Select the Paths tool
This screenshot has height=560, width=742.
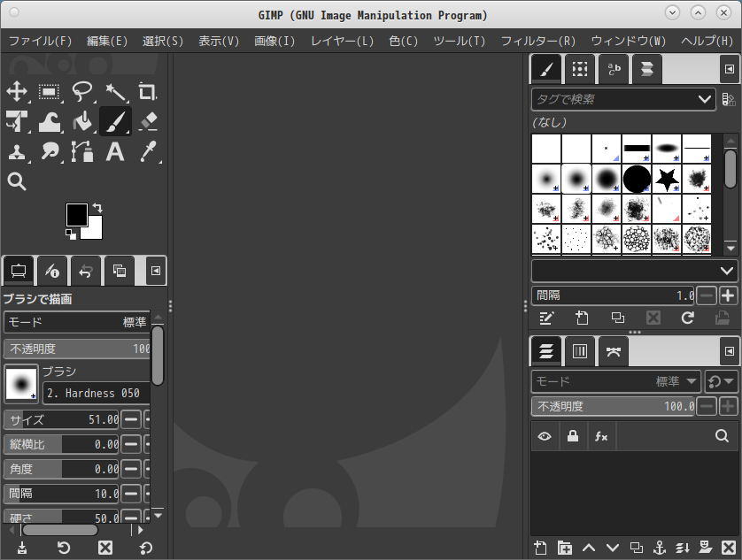(82, 152)
